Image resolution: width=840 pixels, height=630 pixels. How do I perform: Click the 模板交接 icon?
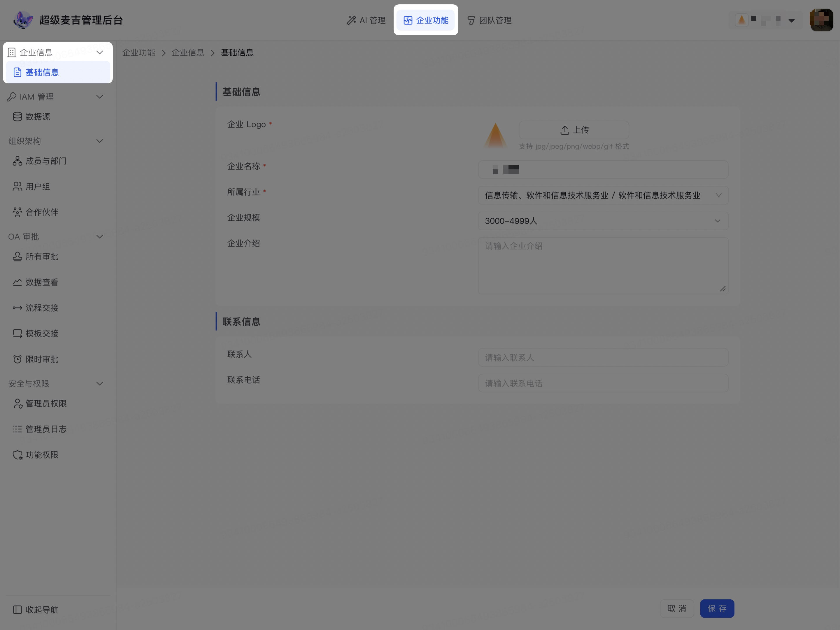coord(17,334)
